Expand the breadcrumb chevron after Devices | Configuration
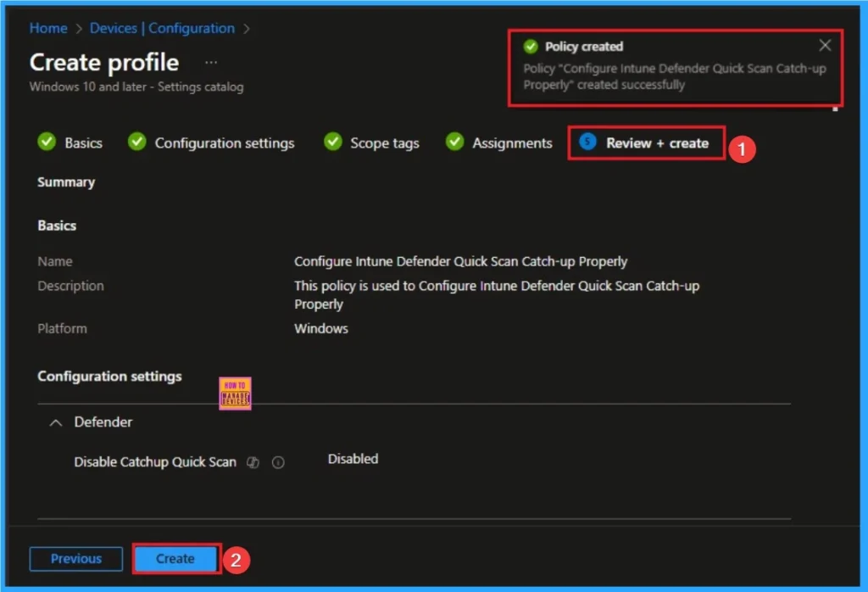The height and width of the screenshot is (592, 868). click(248, 28)
